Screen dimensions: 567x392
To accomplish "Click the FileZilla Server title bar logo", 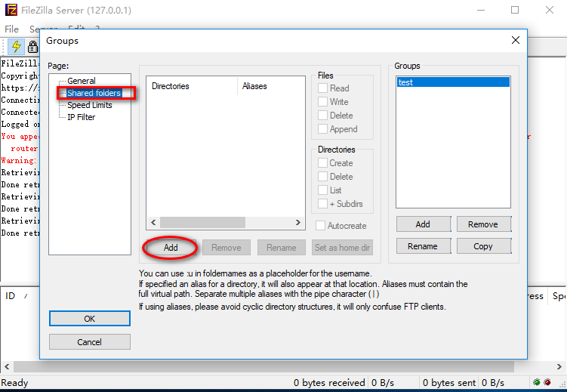I will click(11, 10).
